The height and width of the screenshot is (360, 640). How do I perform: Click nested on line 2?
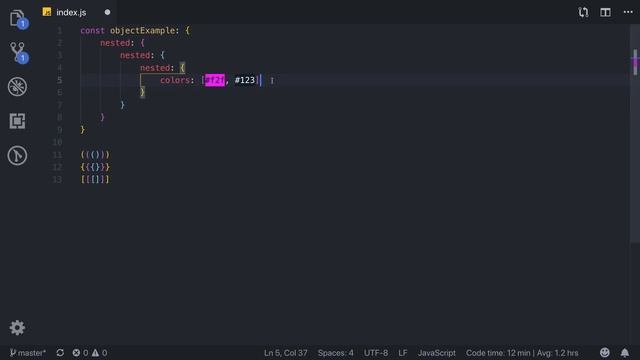click(115, 43)
